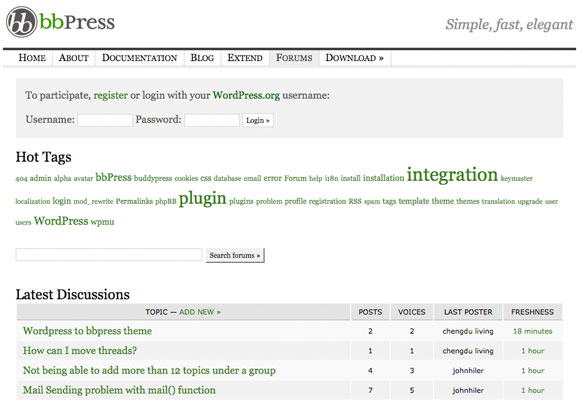Open the database tag
Image resolution: width=580 pixels, height=400 pixels.
[227, 178]
